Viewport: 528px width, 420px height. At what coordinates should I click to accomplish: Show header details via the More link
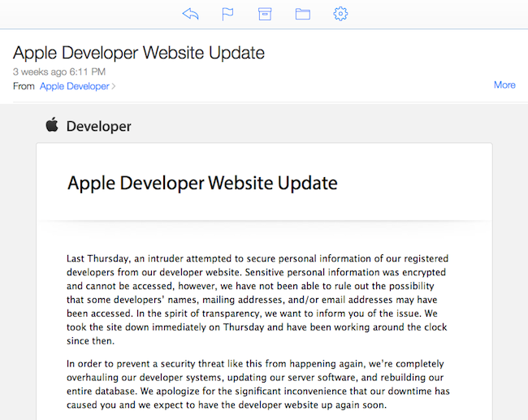pyautogui.click(x=504, y=84)
